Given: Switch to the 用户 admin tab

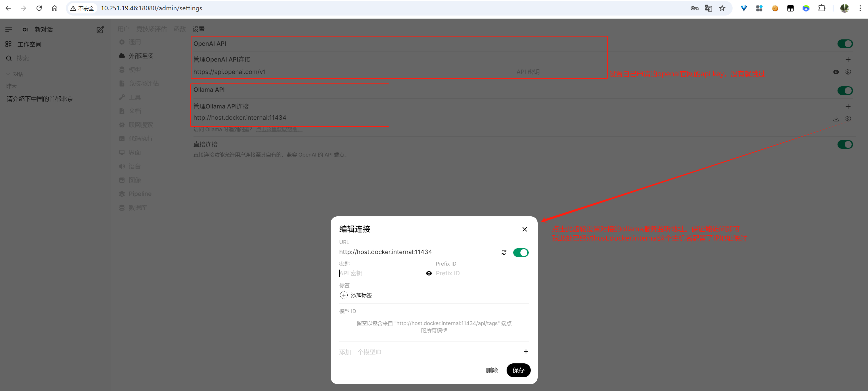Looking at the screenshot, I should point(123,29).
